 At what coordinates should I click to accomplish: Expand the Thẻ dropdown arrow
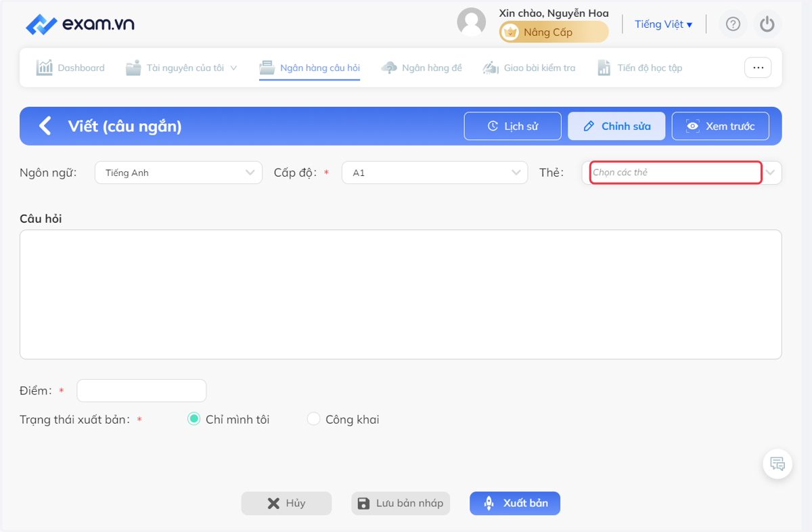point(771,173)
